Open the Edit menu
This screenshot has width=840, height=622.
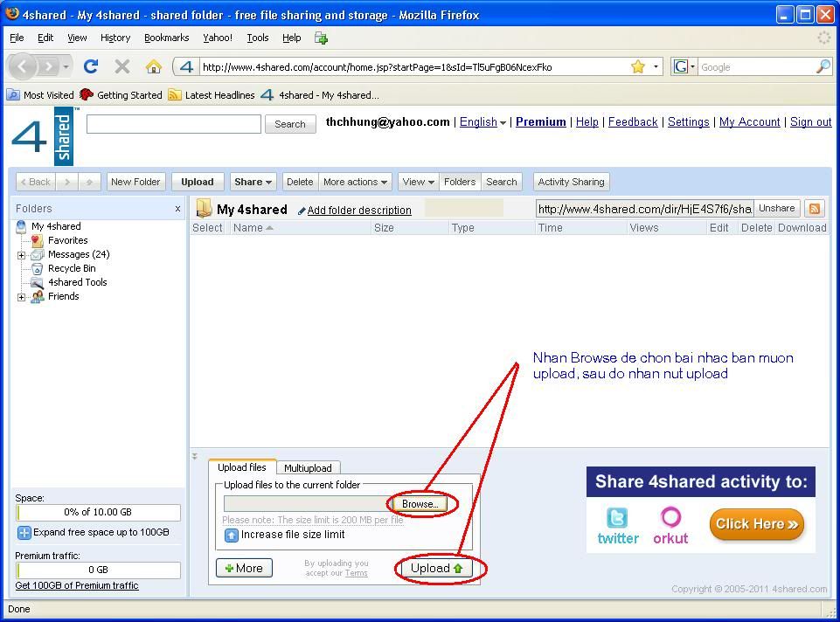pyautogui.click(x=45, y=38)
